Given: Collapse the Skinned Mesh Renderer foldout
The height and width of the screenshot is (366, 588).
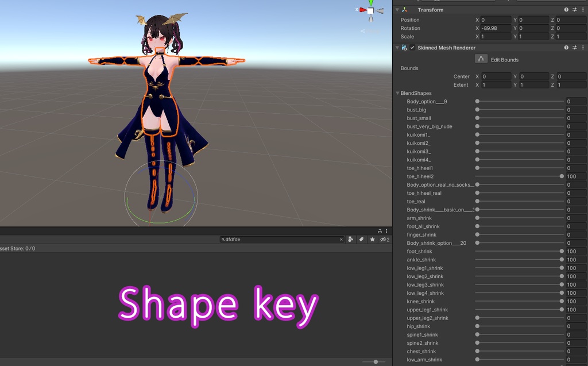Looking at the screenshot, I should [x=397, y=48].
